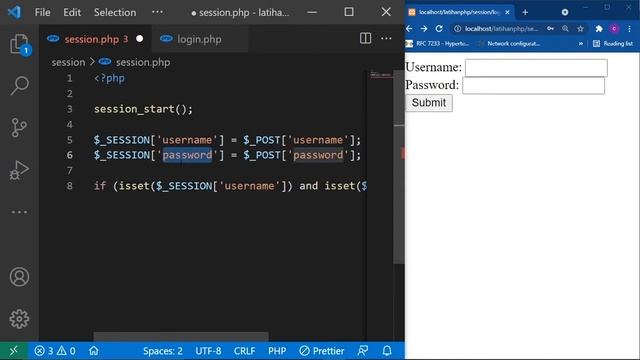The image size is (640, 360).
Task: Close the localhost browser tab
Action: pyautogui.click(x=507, y=12)
